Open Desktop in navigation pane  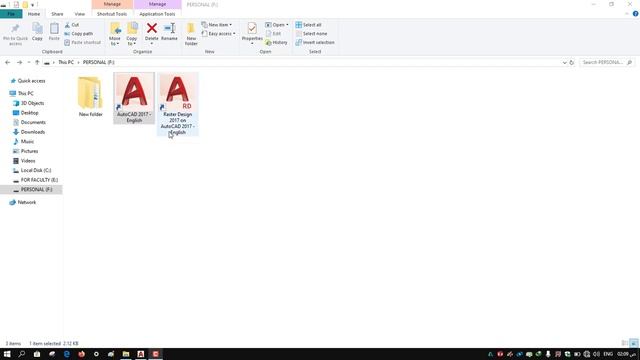click(x=29, y=113)
